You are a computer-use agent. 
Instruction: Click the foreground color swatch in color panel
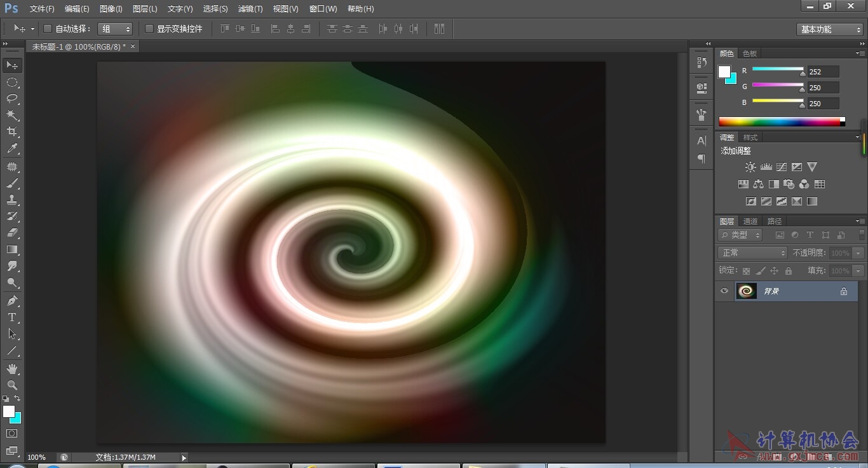coord(724,72)
